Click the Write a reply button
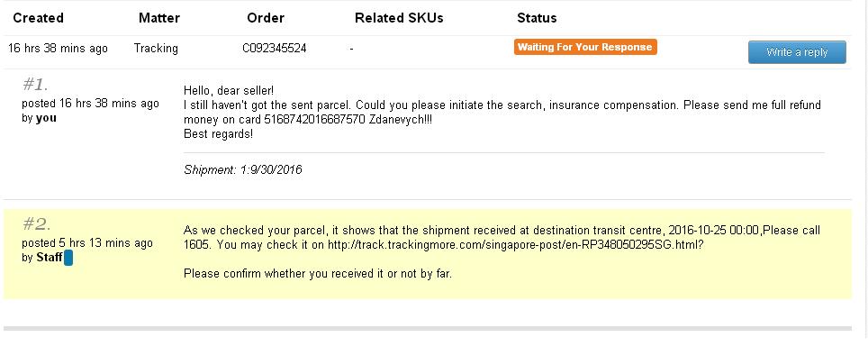The image size is (868, 346). click(797, 52)
